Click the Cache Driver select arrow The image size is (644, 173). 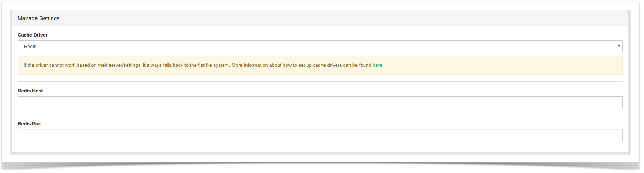tap(619, 46)
